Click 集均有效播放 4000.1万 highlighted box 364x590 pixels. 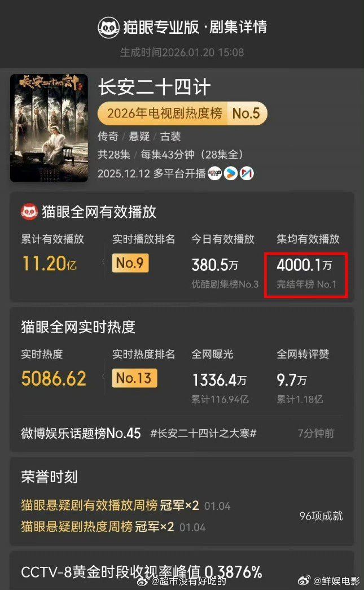pos(306,276)
